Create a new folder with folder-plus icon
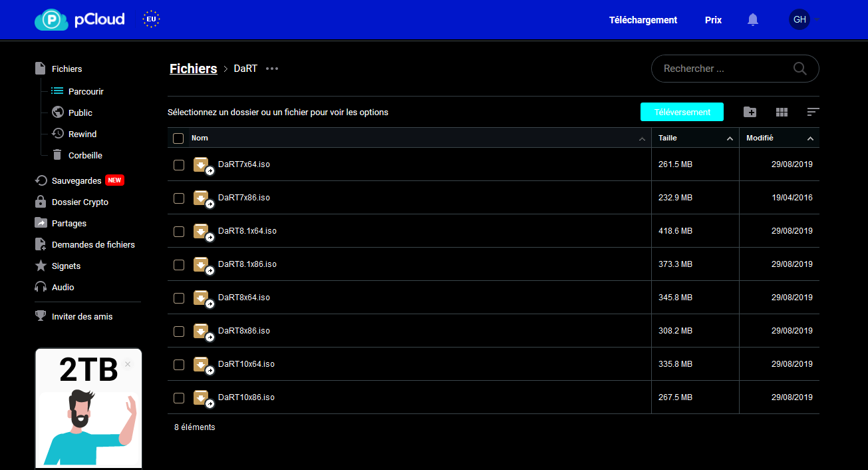 (750, 112)
